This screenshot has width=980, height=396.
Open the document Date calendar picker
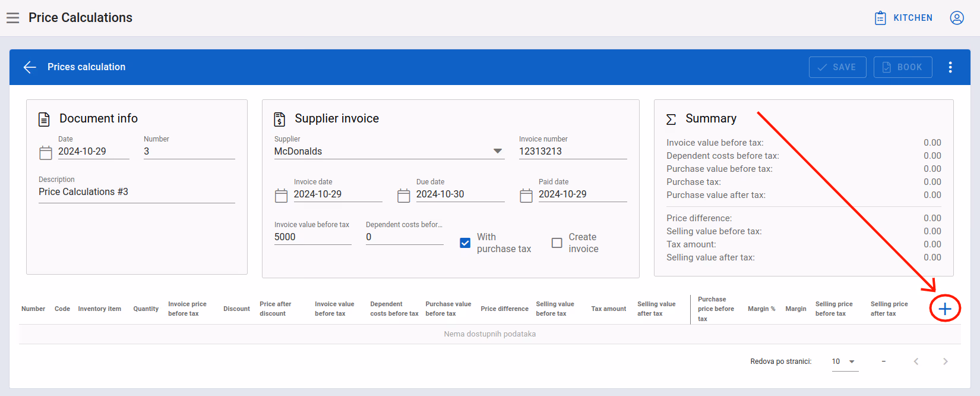pyautogui.click(x=46, y=153)
